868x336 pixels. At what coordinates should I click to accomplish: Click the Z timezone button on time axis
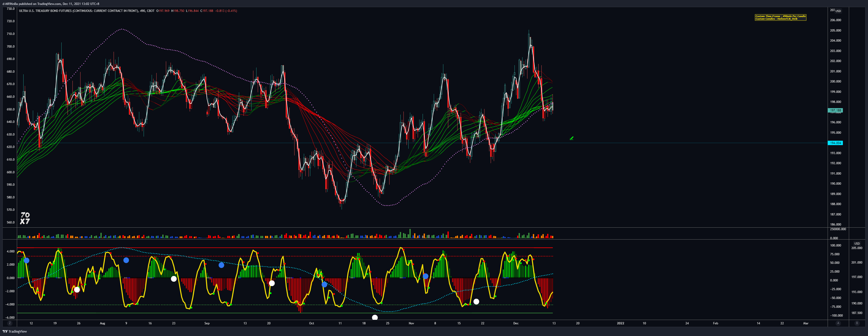(x=10, y=323)
